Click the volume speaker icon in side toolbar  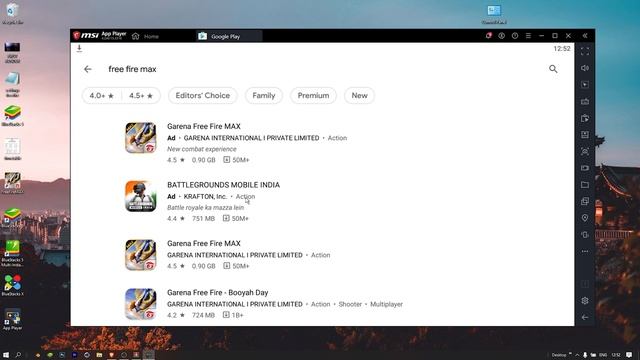point(585,68)
